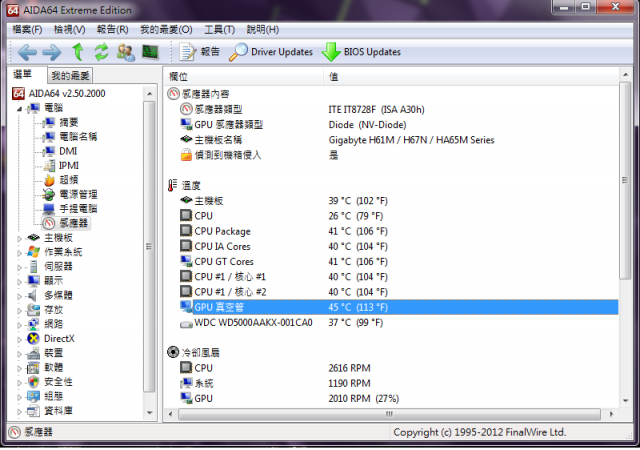Select GPU 感應器類型 row

(x=392, y=125)
